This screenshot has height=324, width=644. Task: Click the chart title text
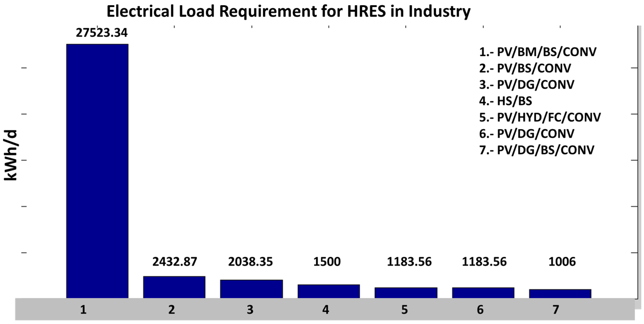(x=289, y=11)
